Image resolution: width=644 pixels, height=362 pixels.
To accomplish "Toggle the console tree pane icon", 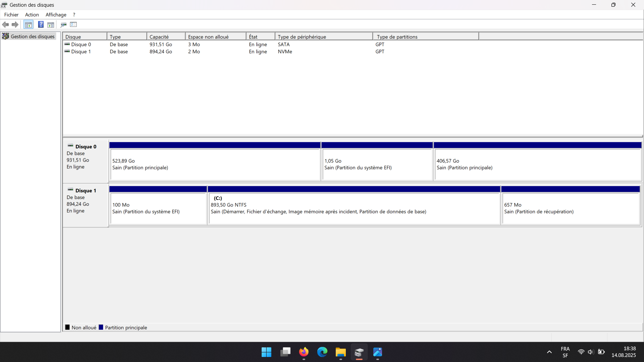I will pyautogui.click(x=29, y=24).
